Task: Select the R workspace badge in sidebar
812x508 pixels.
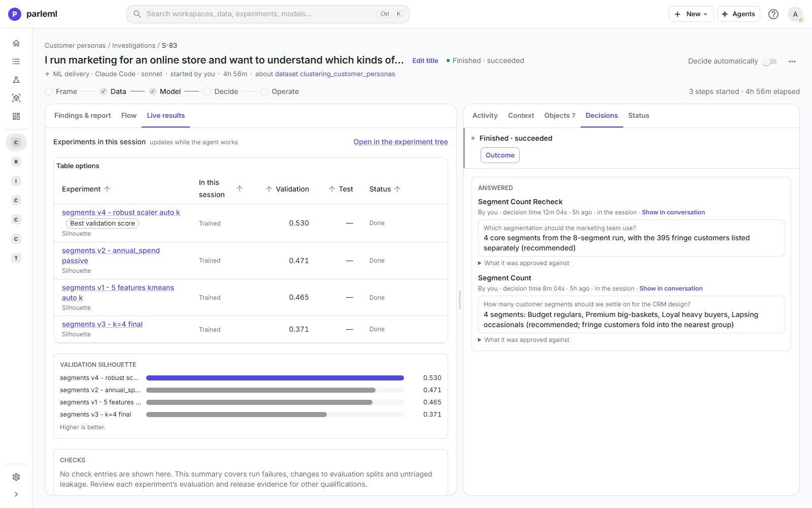Action: (16, 162)
